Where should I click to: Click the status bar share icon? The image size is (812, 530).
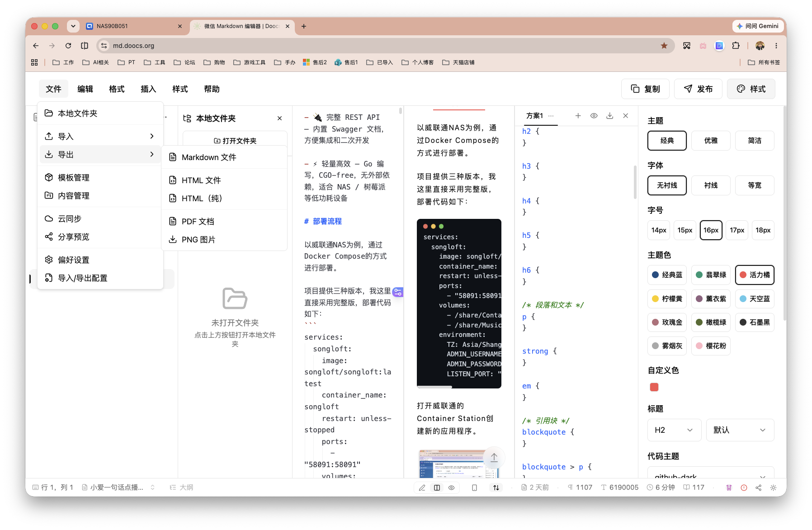(x=758, y=487)
